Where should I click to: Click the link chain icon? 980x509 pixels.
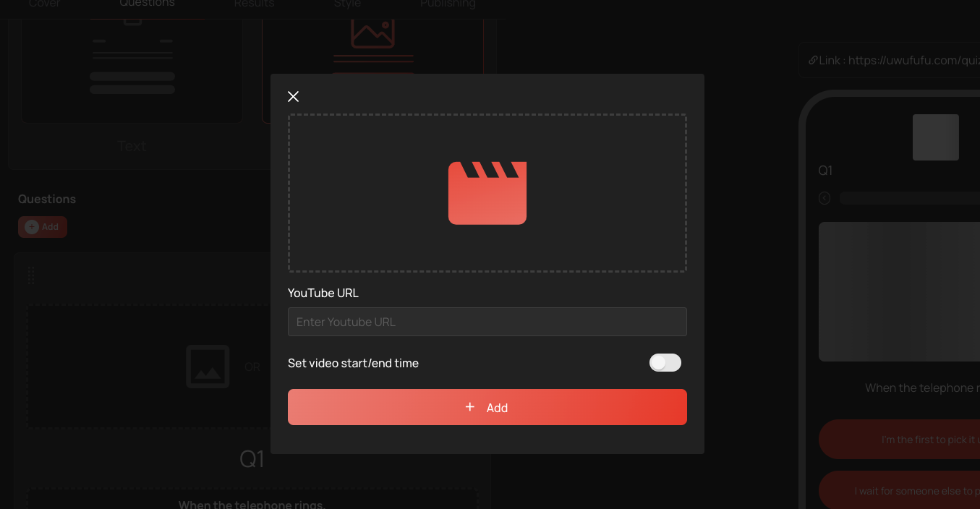(813, 60)
